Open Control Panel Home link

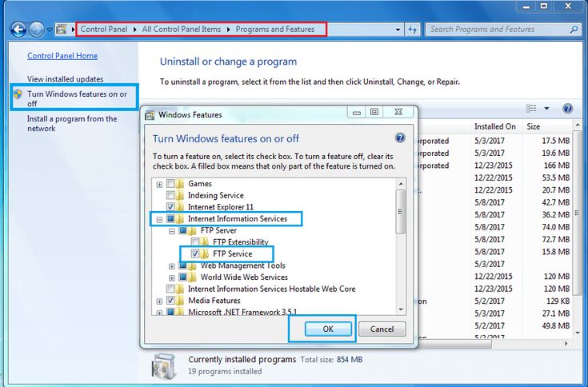tap(62, 56)
